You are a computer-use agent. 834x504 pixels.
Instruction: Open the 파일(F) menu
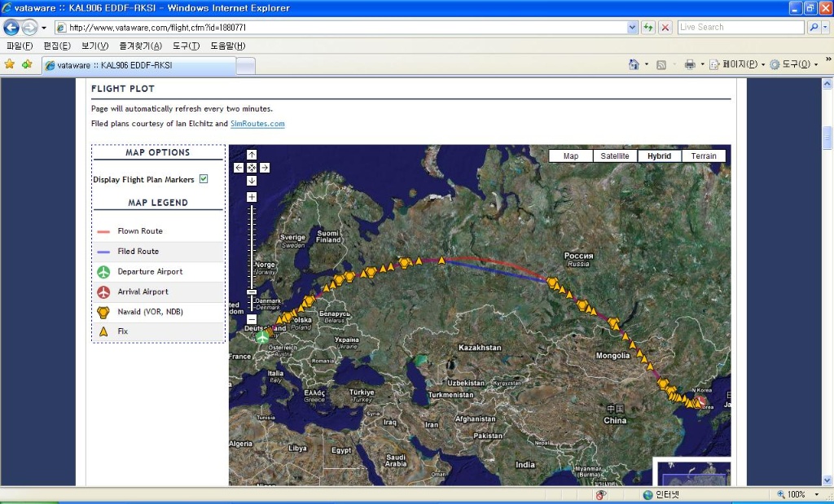pos(20,46)
